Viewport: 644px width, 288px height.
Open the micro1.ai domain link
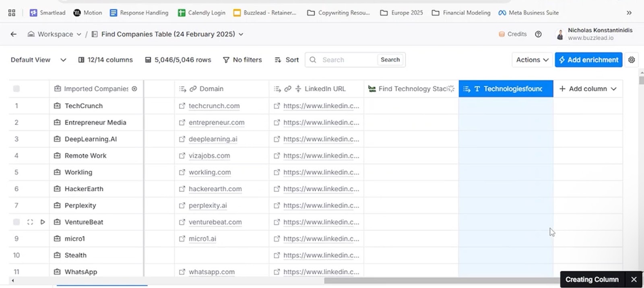coord(202,238)
